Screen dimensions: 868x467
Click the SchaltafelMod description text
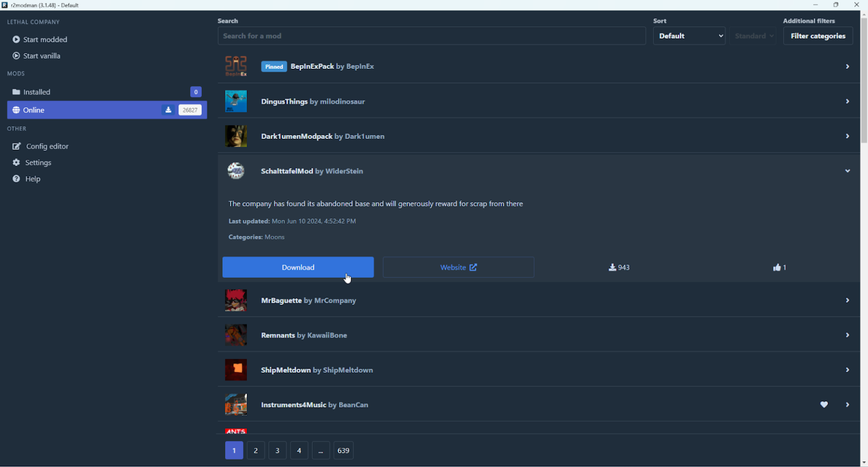[376, 204]
